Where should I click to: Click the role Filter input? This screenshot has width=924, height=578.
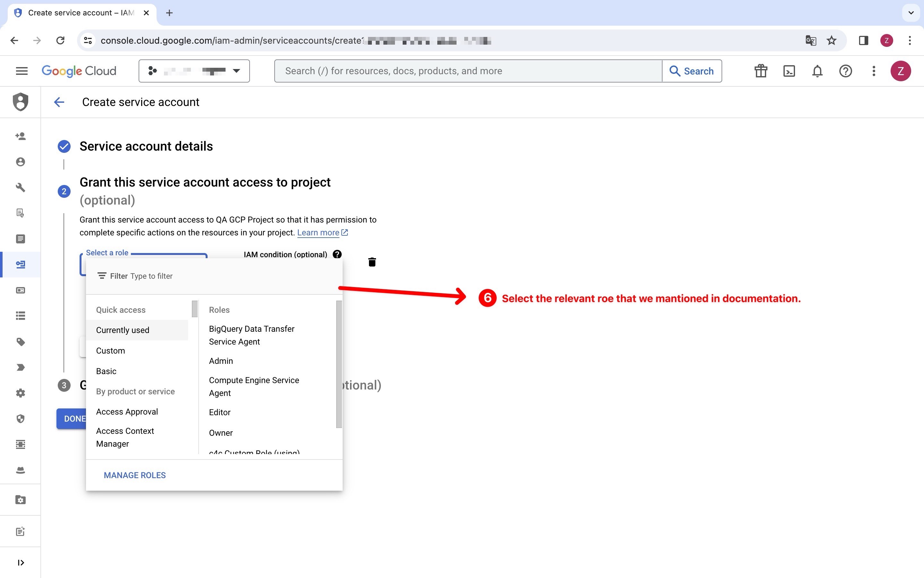pos(214,276)
